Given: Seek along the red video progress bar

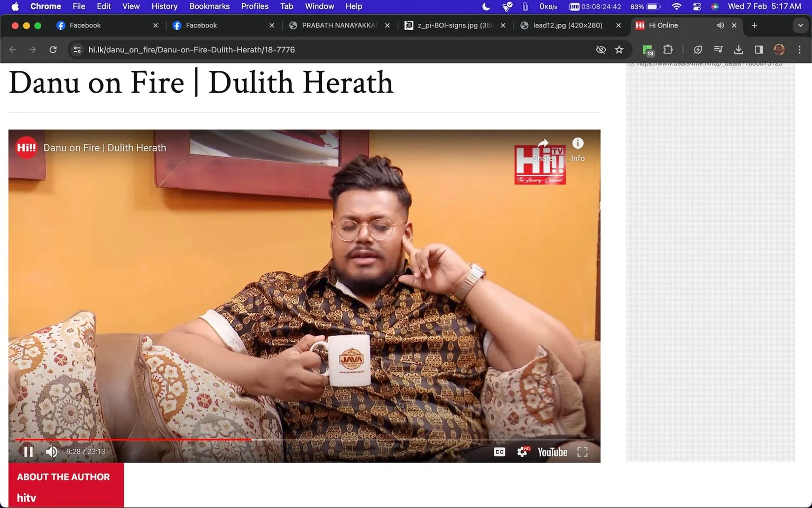Looking at the screenshot, I should (x=304, y=440).
